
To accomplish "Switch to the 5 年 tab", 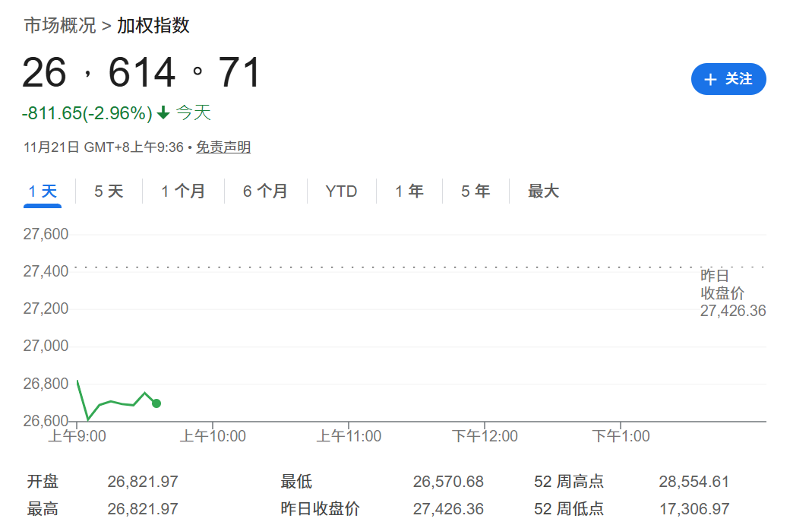I will pos(476,191).
